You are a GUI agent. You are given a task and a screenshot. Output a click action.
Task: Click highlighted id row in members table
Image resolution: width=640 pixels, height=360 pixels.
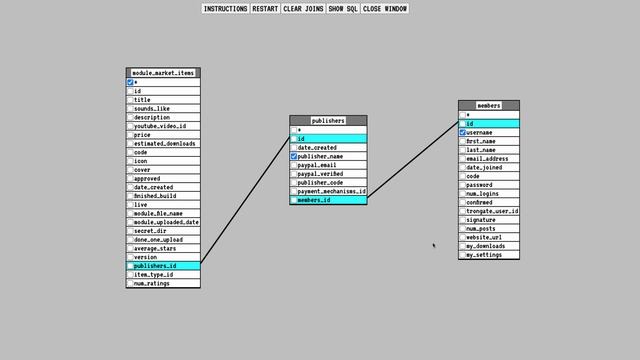(489, 124)
